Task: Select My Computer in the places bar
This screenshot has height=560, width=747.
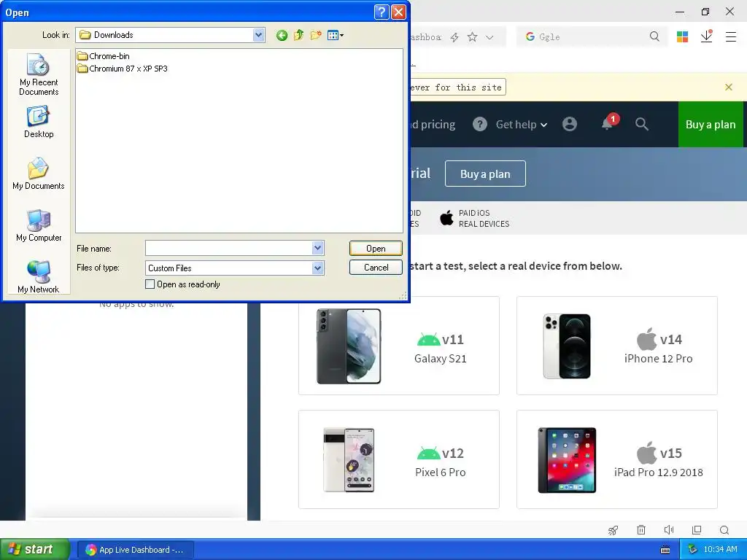Action: click(x=39, y=226)
